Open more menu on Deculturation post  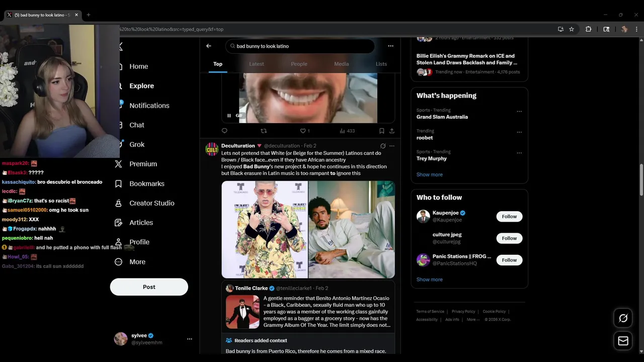[x=392, y=146]
